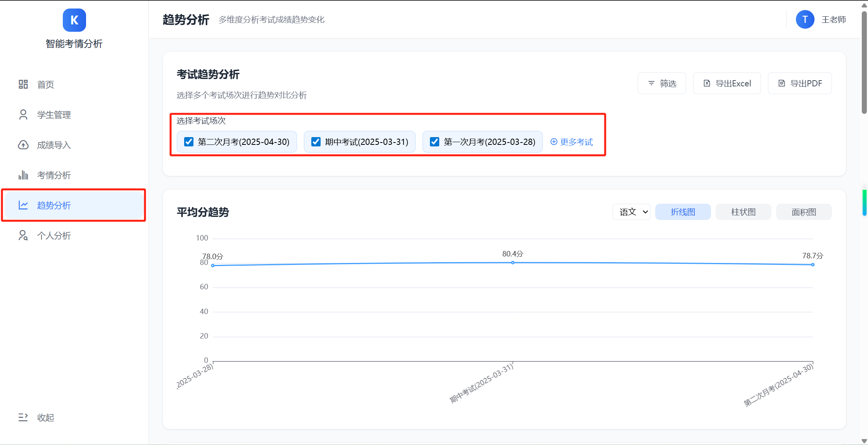This screenshot has height=445, width=868.
Task: Click the 80.4分 data point on the line
Action: 513,263
